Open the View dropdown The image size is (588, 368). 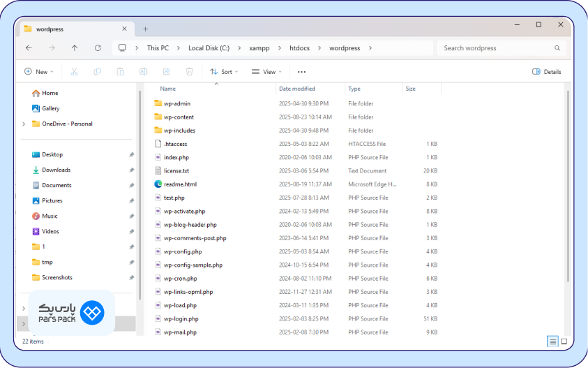(266, 72)
